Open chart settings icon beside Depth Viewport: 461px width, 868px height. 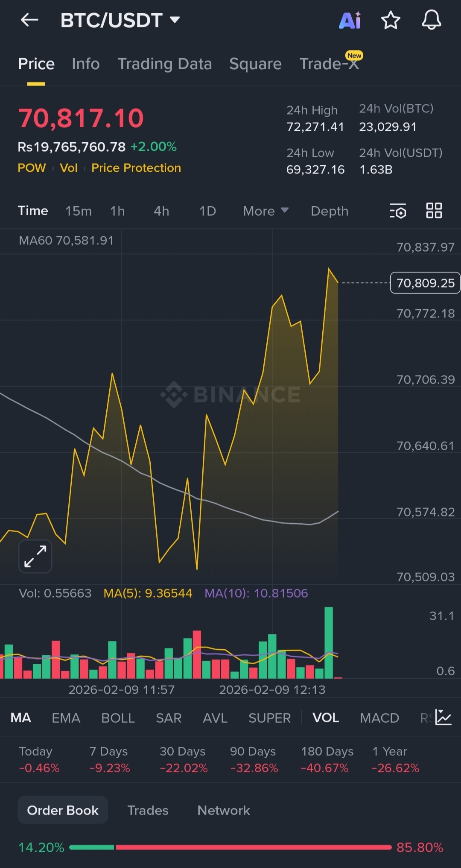click(x=398, y=211)
